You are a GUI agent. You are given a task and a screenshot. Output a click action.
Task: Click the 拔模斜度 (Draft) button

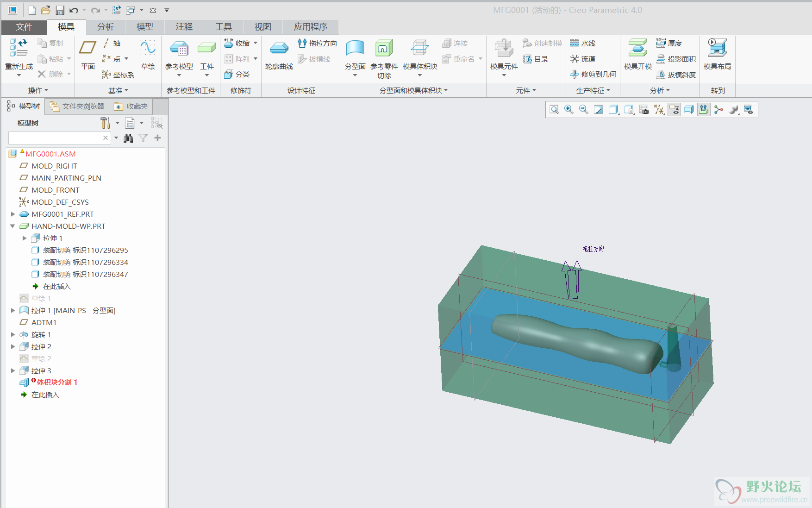676,75
